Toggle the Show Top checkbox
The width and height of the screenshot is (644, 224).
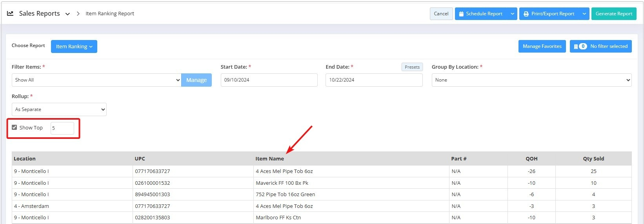coord(15,127)
